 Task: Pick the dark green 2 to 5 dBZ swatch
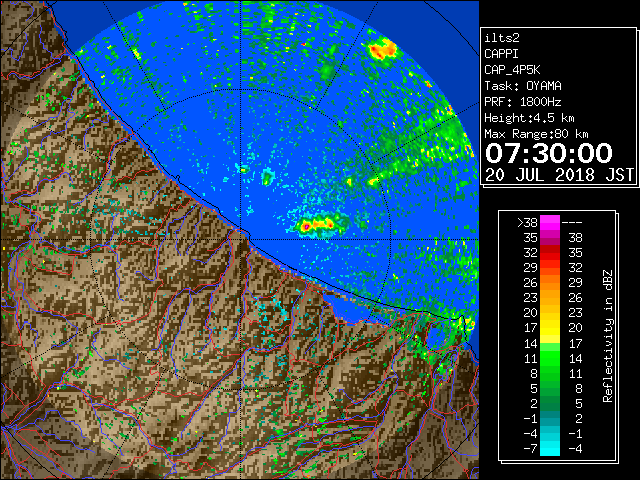pos(550,403)
